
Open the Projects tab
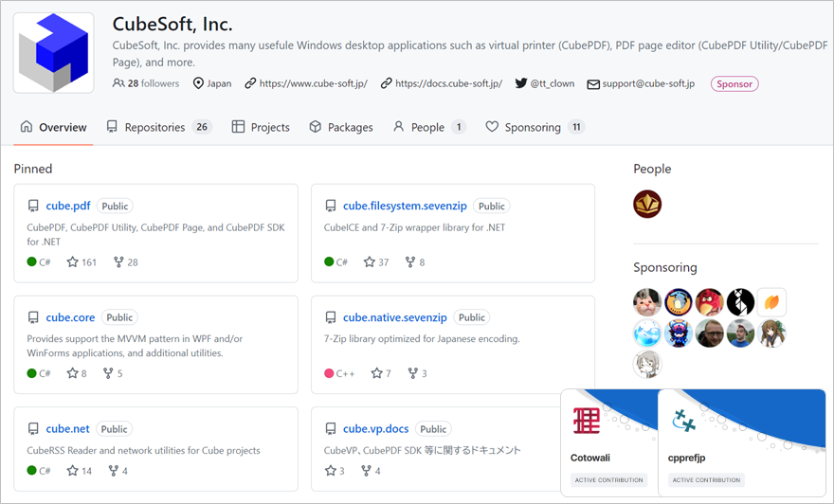click(x=261, y=127)
